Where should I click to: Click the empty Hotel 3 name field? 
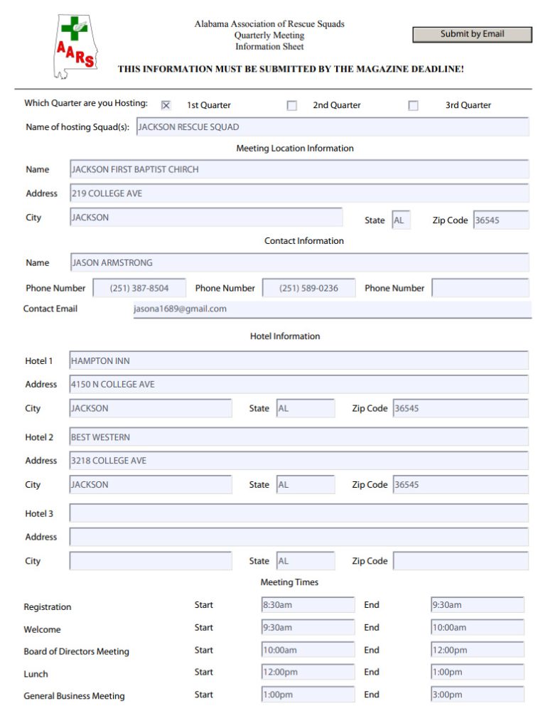pos(298,513)
